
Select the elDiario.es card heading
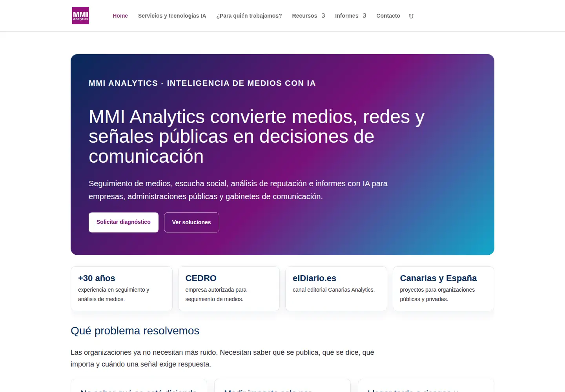(x=314, y=278)
